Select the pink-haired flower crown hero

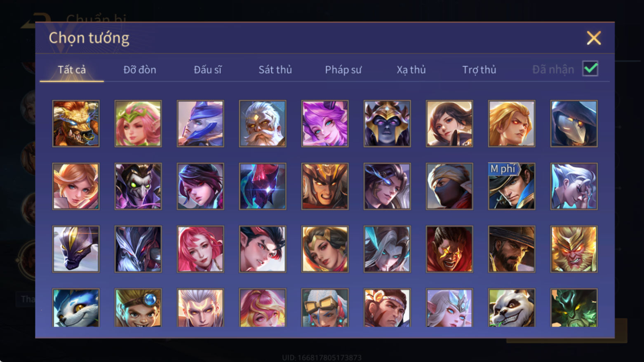pos(138,124)
